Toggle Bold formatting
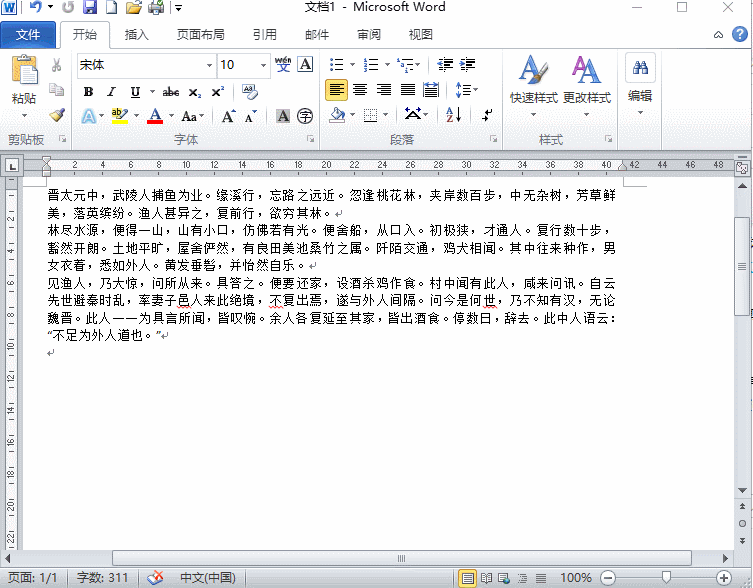Image resolution: width=753 pixels, height=588 pixels. [88, 92]
